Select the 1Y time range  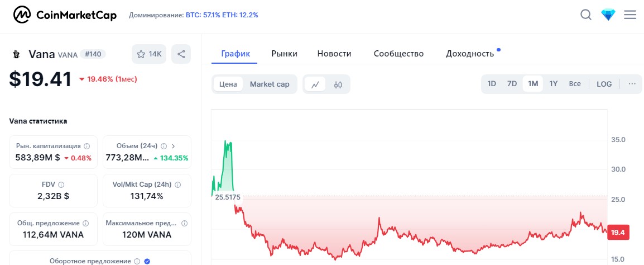(554, 84)
